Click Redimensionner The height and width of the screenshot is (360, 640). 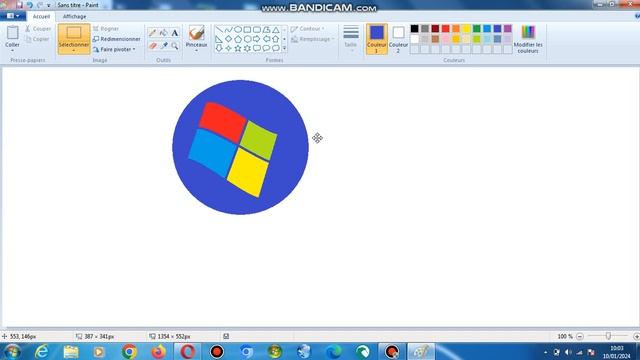pos(117,39)
